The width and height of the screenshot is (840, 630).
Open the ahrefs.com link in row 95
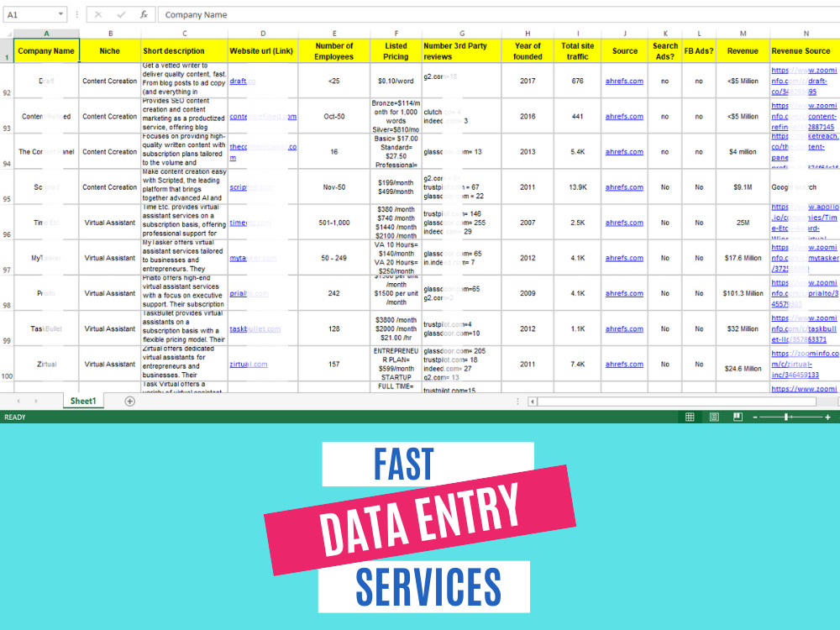click(x=624, y=187)
